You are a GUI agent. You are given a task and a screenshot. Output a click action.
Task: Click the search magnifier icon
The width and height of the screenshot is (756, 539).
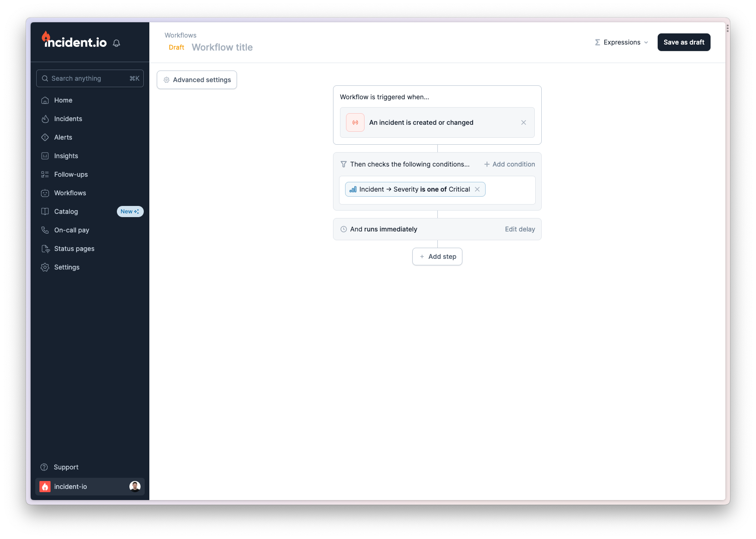45,78
